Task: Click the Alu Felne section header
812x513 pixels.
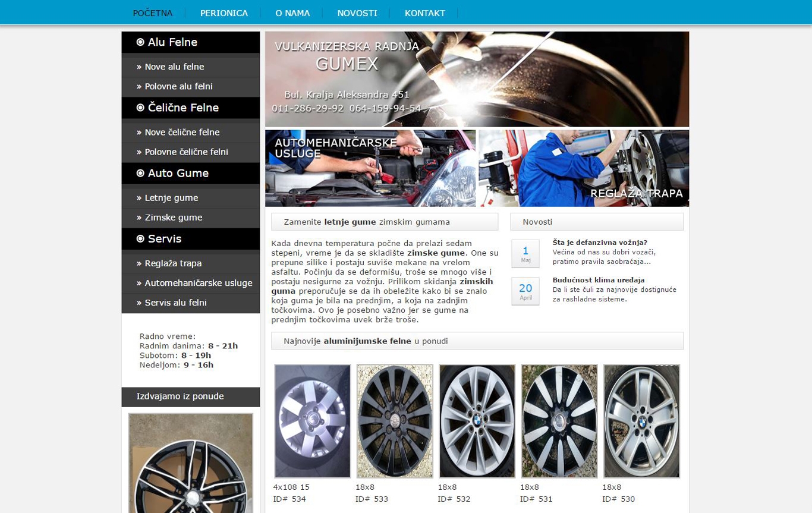Action: pyautogui.click(x=191, y=42)
